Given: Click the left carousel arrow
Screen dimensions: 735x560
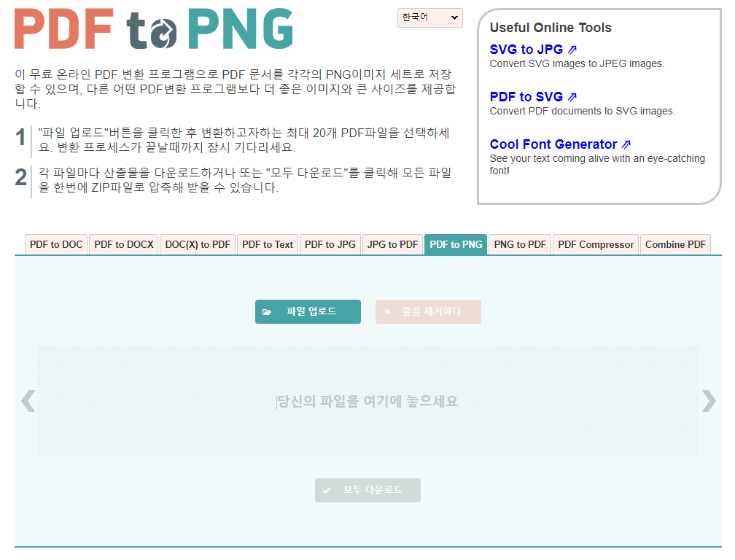Looking at the screenshot, I should click(28, 401).
